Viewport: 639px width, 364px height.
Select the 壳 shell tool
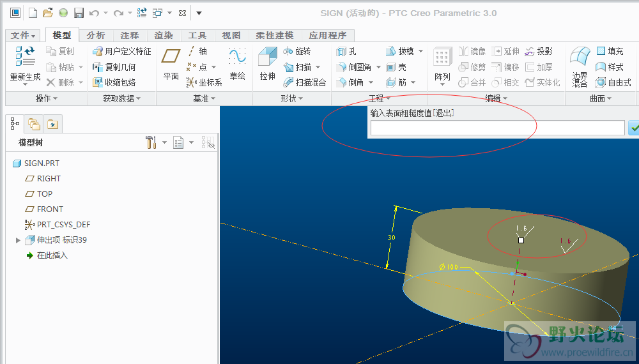point(396,67)
